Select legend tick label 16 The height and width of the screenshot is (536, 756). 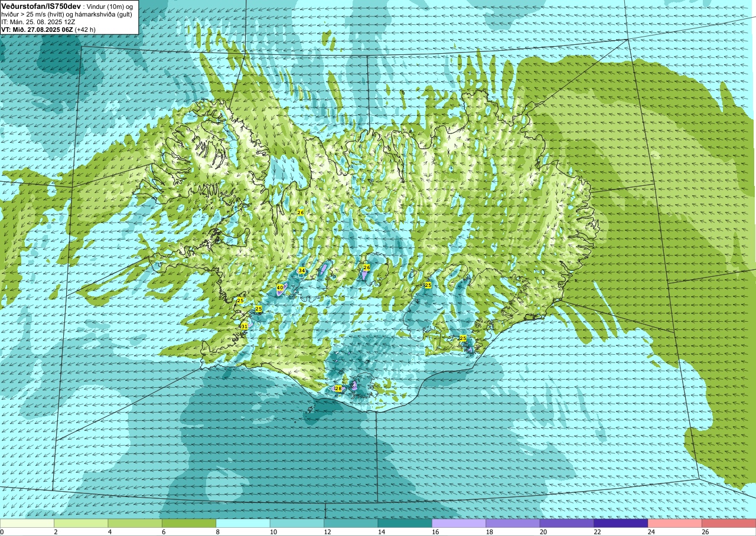(x=436, y=532)
